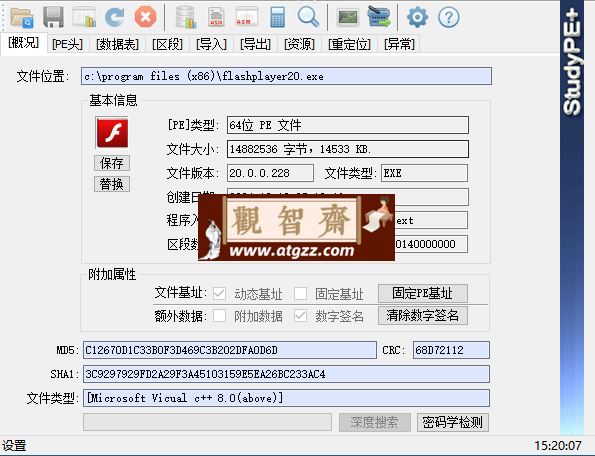
Task: Click the Microsoft Visual c++ 8.0 field
Action: point(286,398)
